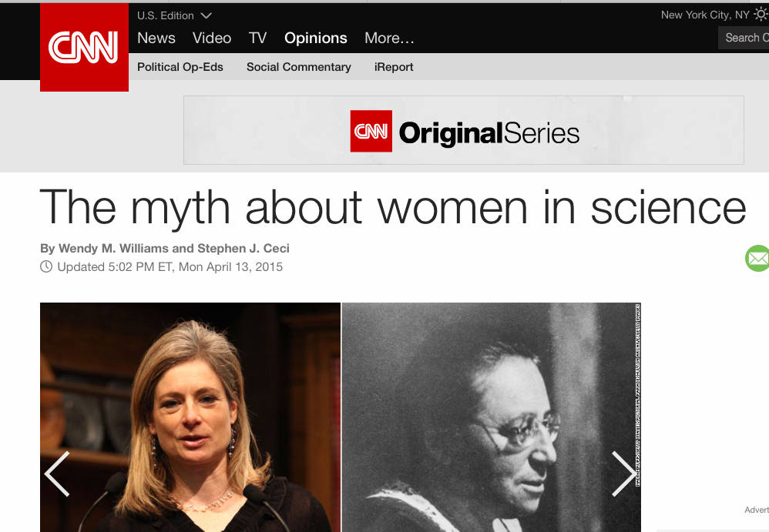The height and width of the screenshot is (532, 769).
Task: Click the clock icon beside updated time
Action: [46, 266]
